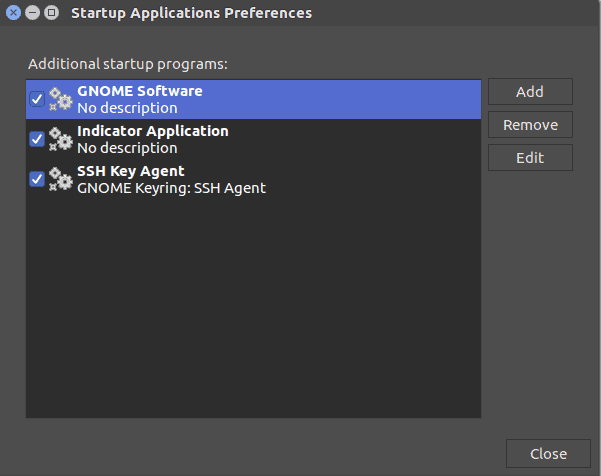Disable the SSH Key Agent checkbox

tap(37, 179)
